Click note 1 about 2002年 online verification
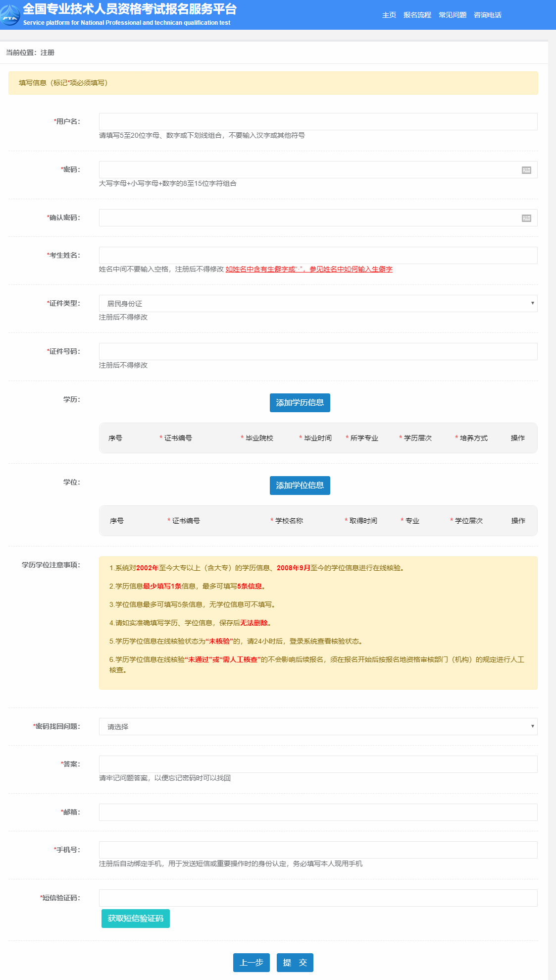Image resolution: width=556 pixels, height=980 pixels. [x=257, y=568]
